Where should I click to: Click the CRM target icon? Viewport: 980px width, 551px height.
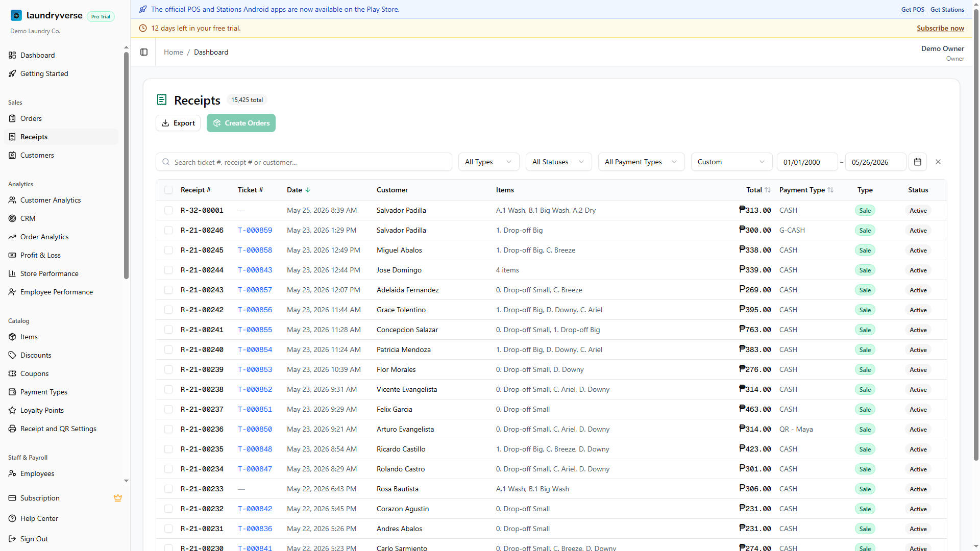point(12,218)
